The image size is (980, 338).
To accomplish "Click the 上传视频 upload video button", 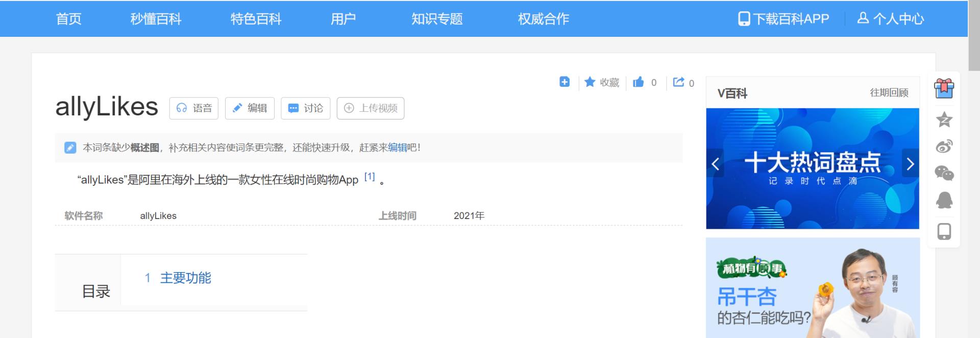I will tap(371, 108).
